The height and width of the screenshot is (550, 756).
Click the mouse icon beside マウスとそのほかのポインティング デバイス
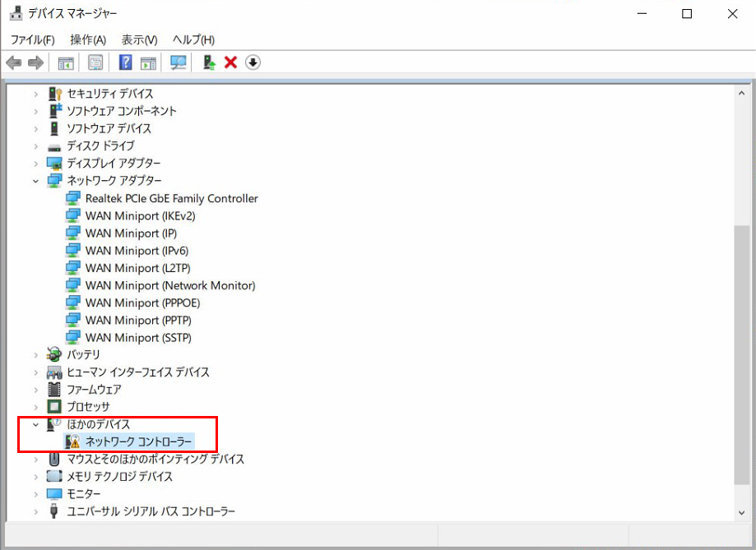(x=54, y=459)
